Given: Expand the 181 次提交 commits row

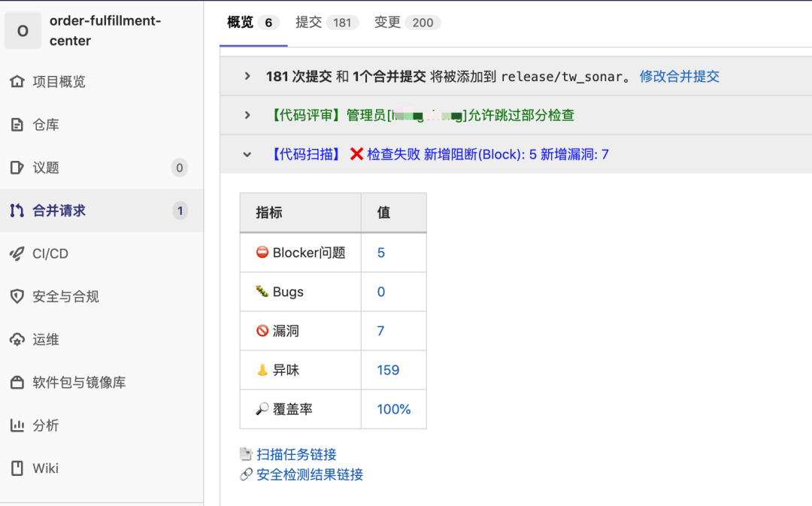Looking at the screenshot, I should (x=247, y=76).
